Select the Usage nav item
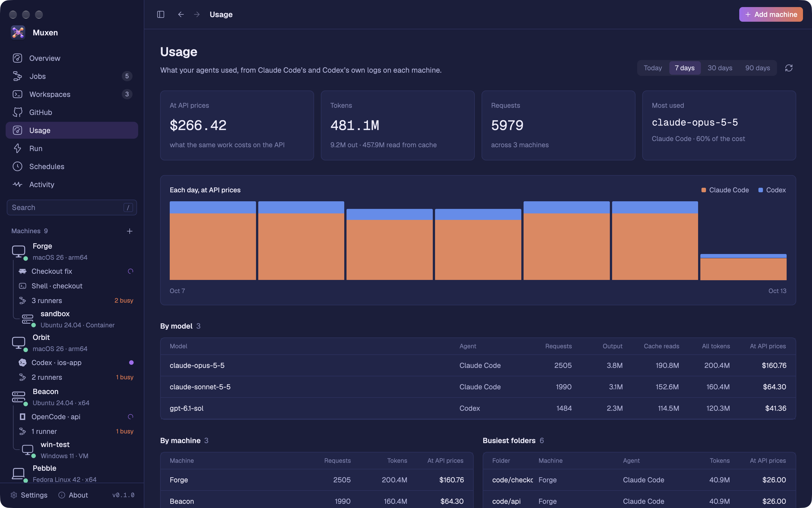Viewport: 812px width, 508px height. pyautogui.click(x=72, y=130)
